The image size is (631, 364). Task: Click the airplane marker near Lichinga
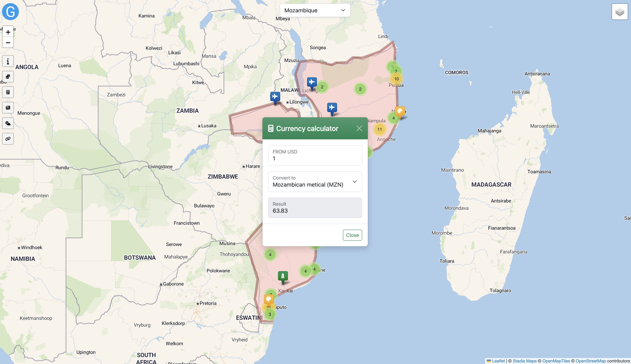point(312,82)
